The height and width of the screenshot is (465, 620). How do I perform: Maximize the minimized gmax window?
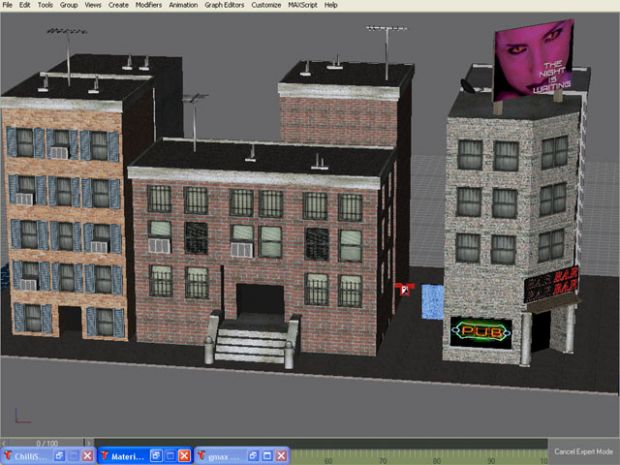[267, 456]
